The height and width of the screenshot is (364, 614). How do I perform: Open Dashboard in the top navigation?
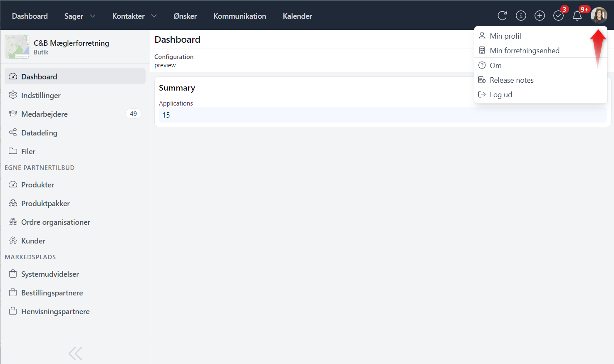tap(30, 16)
